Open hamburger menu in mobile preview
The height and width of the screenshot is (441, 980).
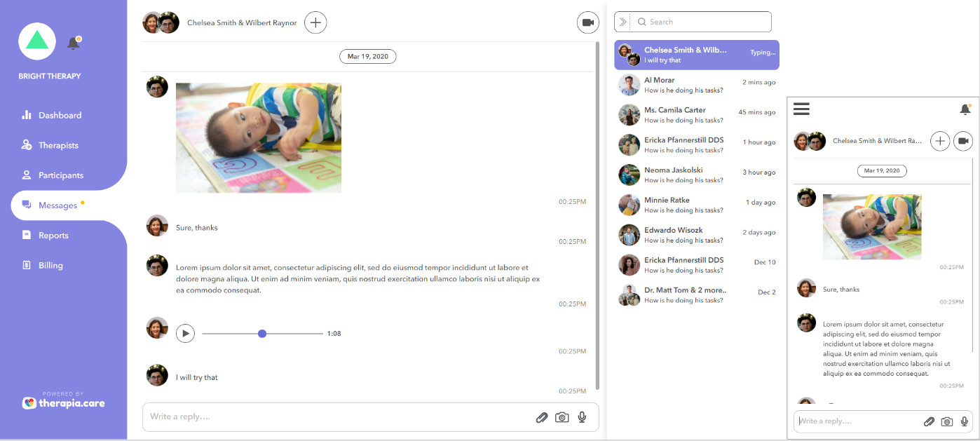click(801, 109)
